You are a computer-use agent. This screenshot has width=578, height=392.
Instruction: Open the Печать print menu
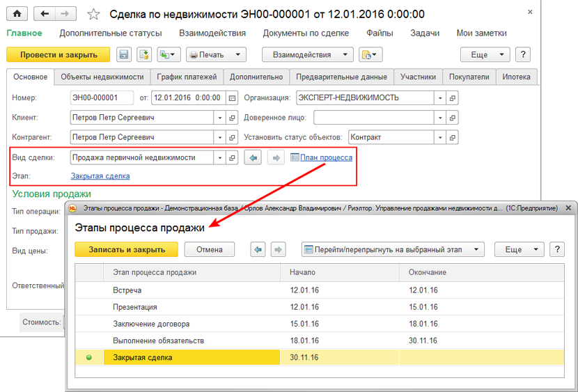coord(216,54)
